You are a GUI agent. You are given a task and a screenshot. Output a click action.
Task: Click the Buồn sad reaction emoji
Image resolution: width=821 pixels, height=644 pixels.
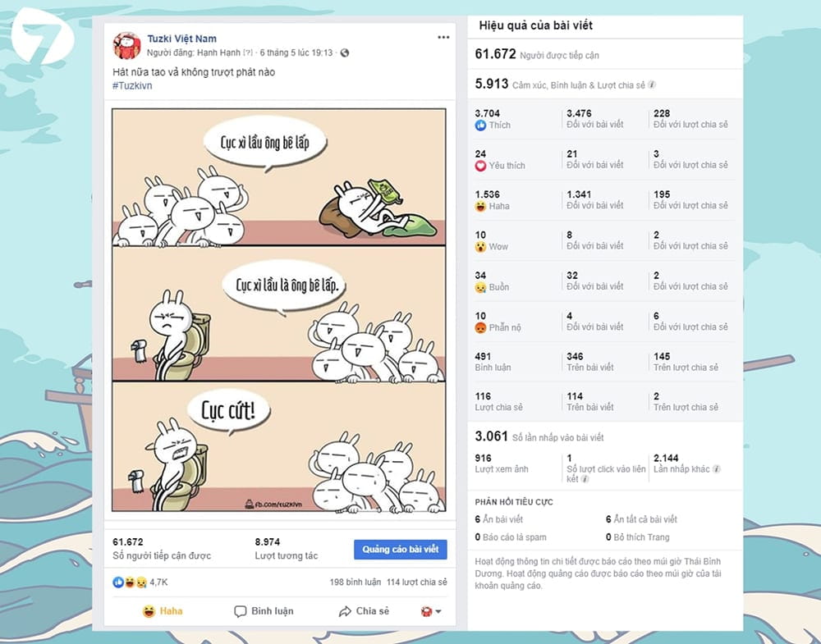(480, 287)
